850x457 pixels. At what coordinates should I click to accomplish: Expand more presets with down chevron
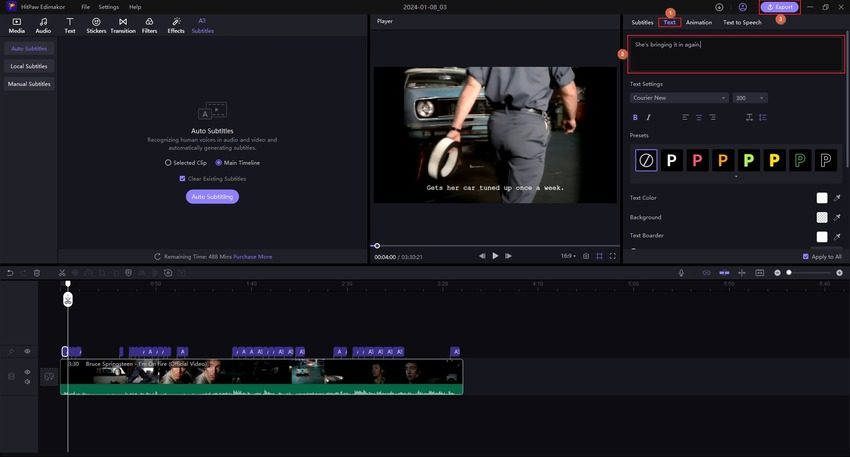pyautogui.click(x=736, y=177)
